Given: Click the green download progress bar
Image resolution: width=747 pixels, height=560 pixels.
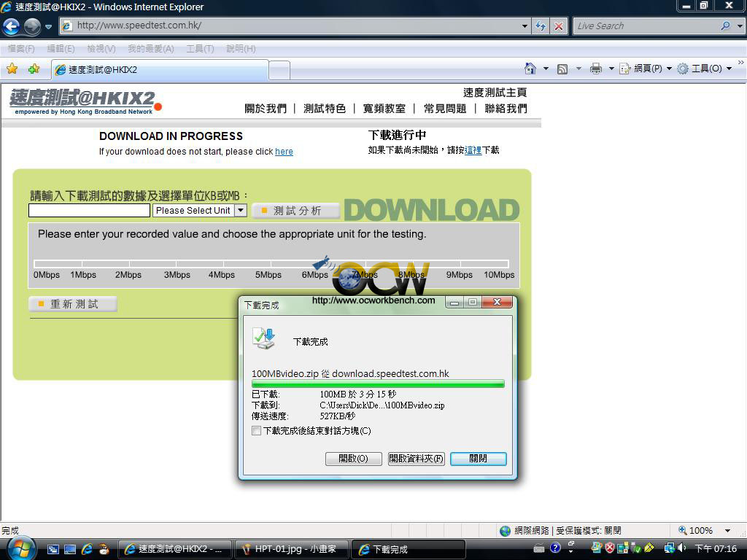Looking at the screenshot, I should (378, 384).
